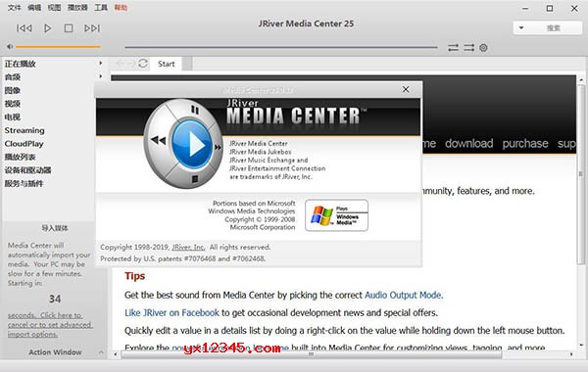
Task: Skip to next track button
Action: (92, 28)
